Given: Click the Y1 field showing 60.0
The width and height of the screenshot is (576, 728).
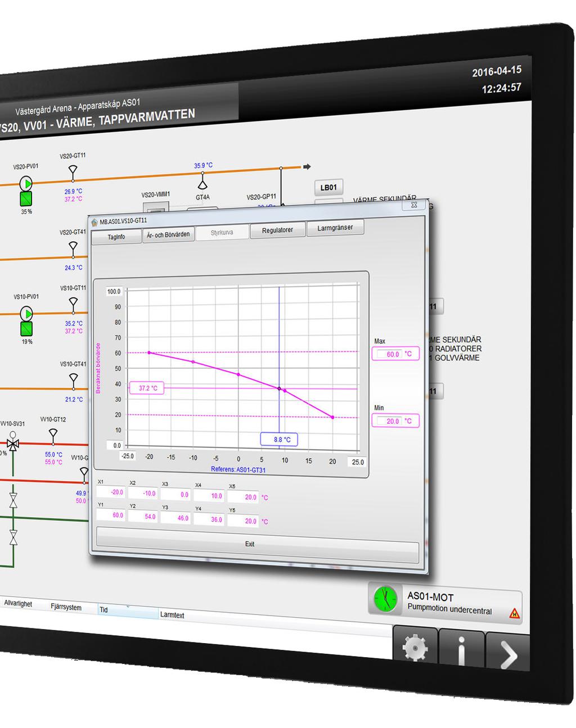Looking at the screenshot, I should 110,515.
